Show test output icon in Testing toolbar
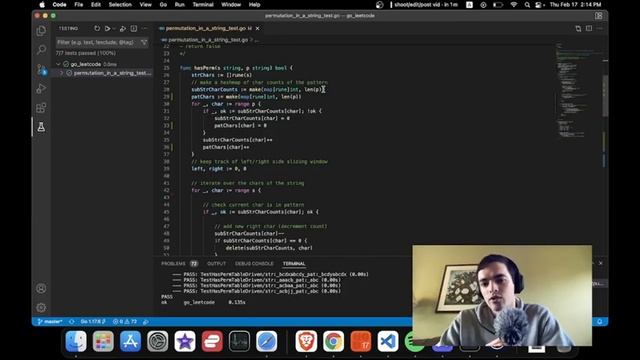 [134, 29]
